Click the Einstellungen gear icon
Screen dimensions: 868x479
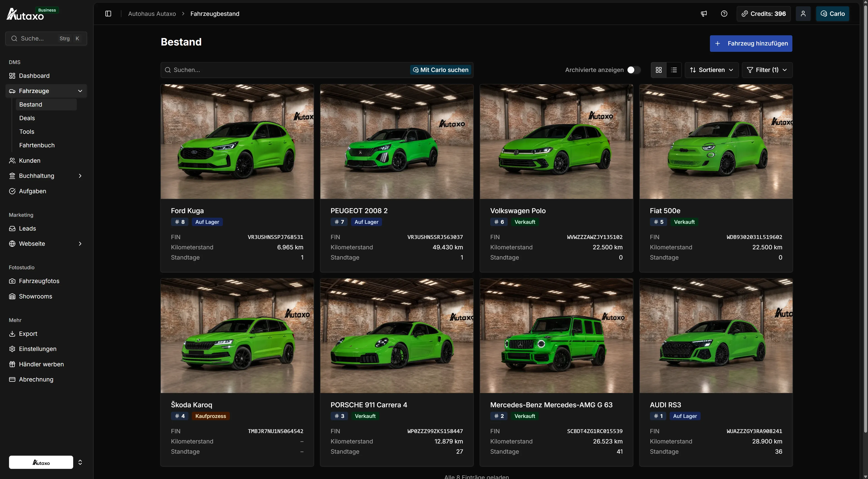coord(12,349)
